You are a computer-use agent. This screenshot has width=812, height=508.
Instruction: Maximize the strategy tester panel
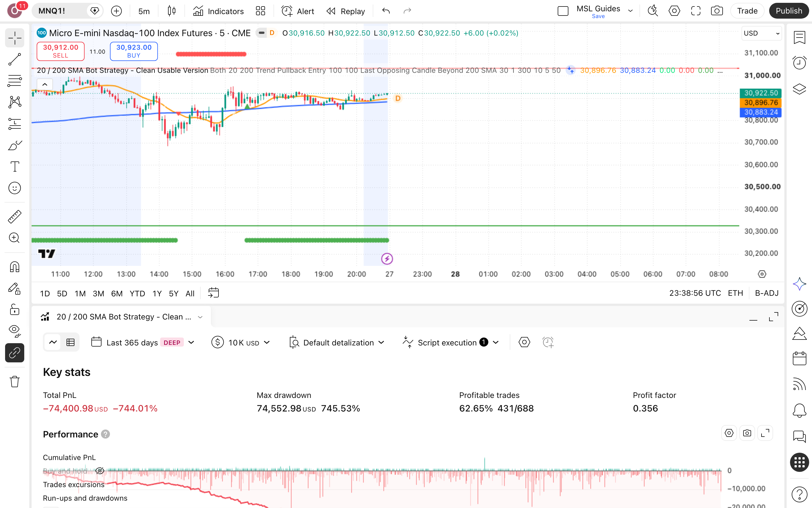pos(773,317)
